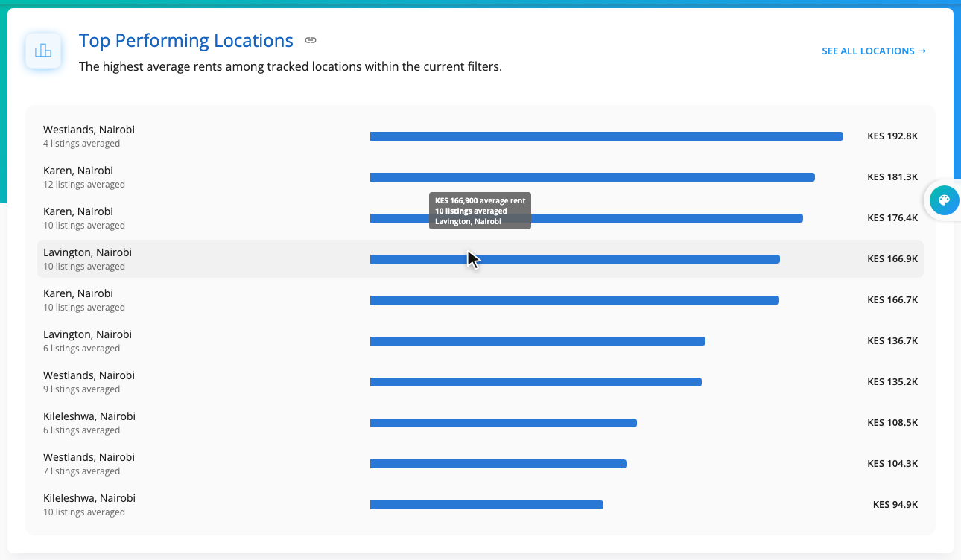
Task: Click the KES 136.7K rent value
Action: [892, 341]
